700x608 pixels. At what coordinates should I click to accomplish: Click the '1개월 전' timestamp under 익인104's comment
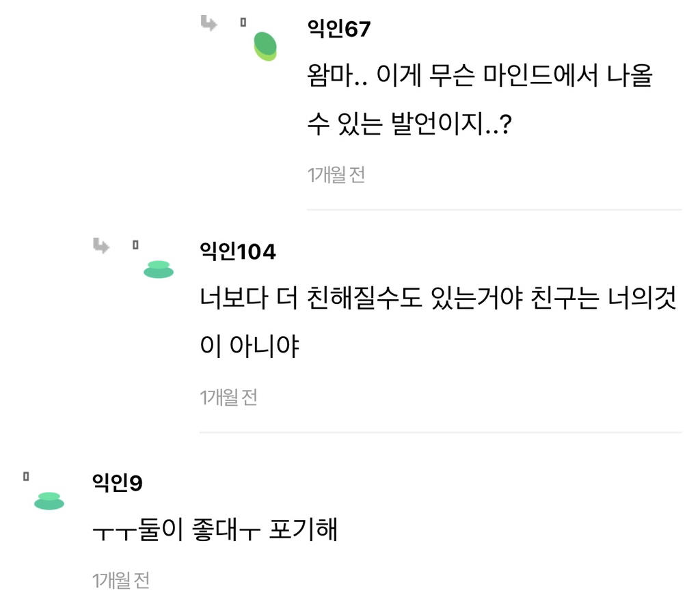point(228,397)
